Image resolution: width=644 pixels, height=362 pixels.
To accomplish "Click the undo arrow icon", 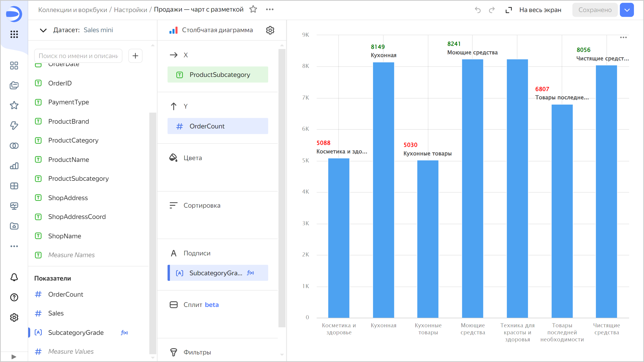I will coord(477,10).
